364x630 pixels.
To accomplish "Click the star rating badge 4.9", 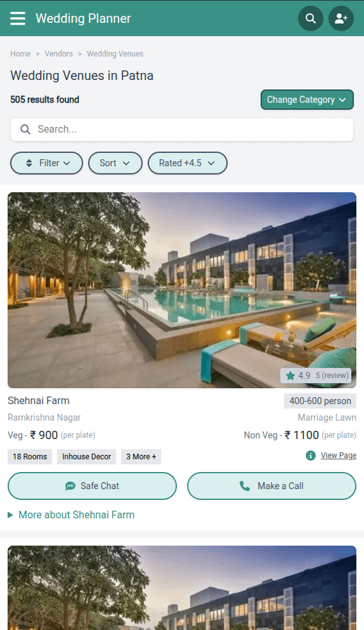I will [x=316, y=376].
